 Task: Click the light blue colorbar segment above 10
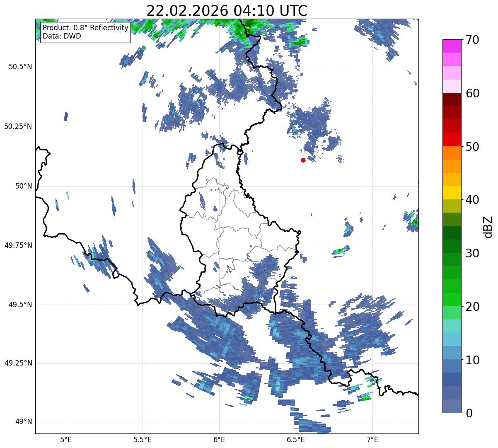(x=452, y=339)
